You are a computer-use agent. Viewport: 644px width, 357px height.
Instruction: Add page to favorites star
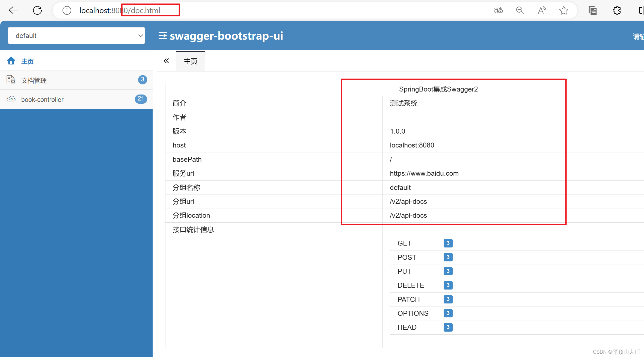pyautogui.click(x=563, y=10)
